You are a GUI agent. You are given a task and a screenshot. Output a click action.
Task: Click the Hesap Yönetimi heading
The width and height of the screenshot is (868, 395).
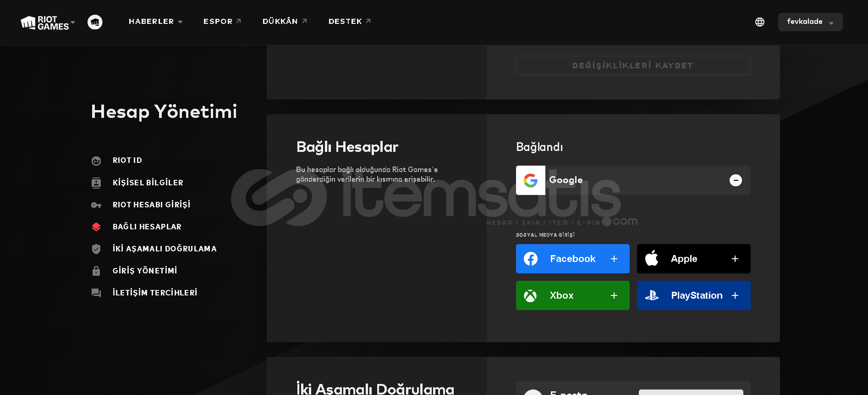click(164, 112)
